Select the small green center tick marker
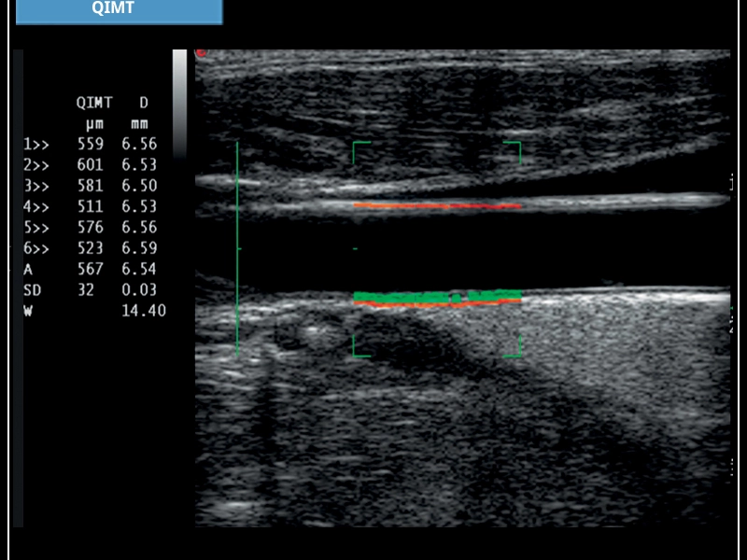The width and height of the screenshot is (747, 560). point(356,249)
